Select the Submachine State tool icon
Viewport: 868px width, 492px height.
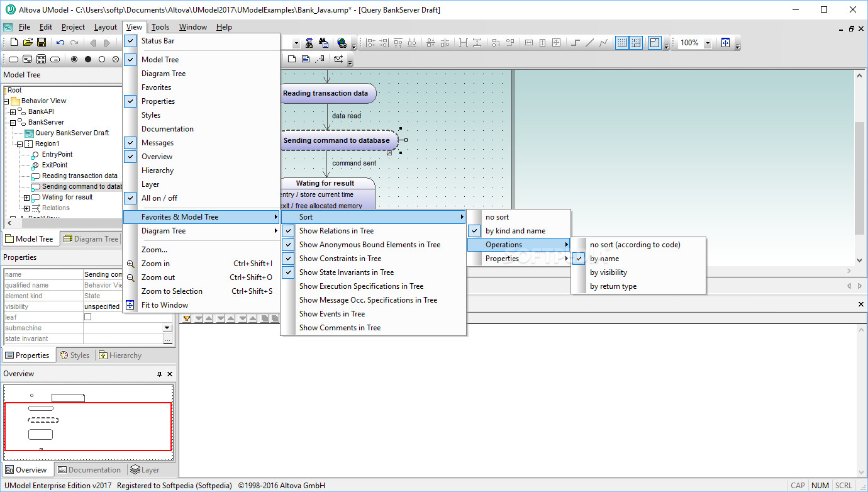(x=55, y=59)
